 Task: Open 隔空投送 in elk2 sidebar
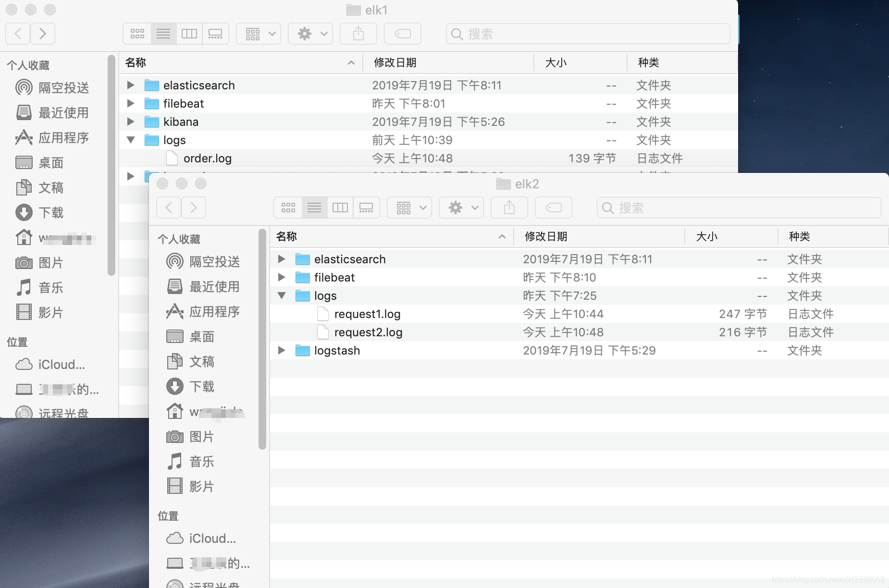204,261
